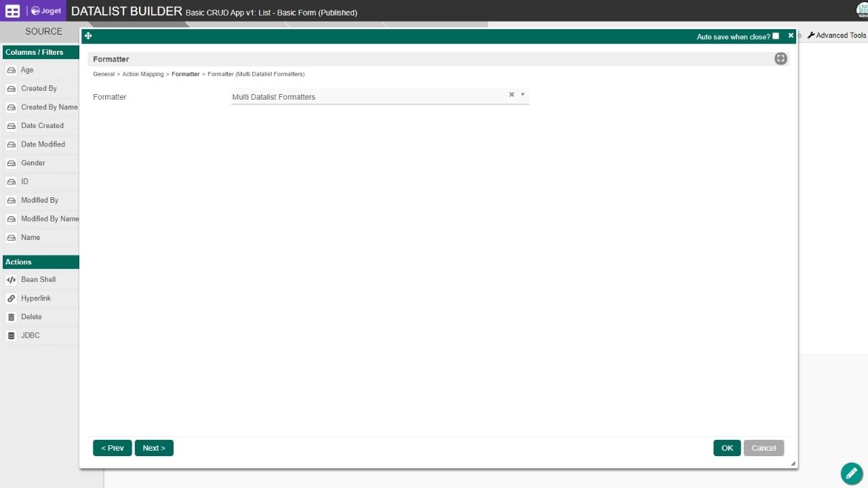This screenshot has width=868, height=488.
Task: Click the Hyperlink action icon
Action: pyautogui.click(x=11, y=299)
